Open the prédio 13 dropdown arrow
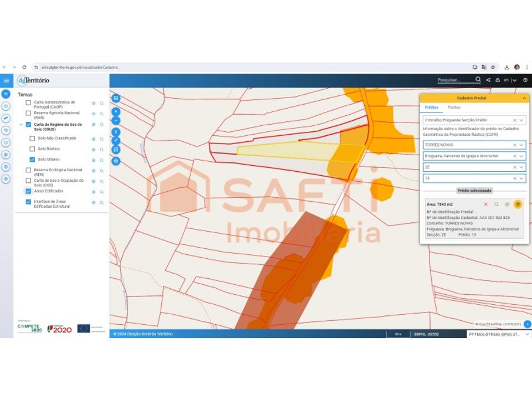The height and width of the screenshot is (399, 532). (521, 178)
